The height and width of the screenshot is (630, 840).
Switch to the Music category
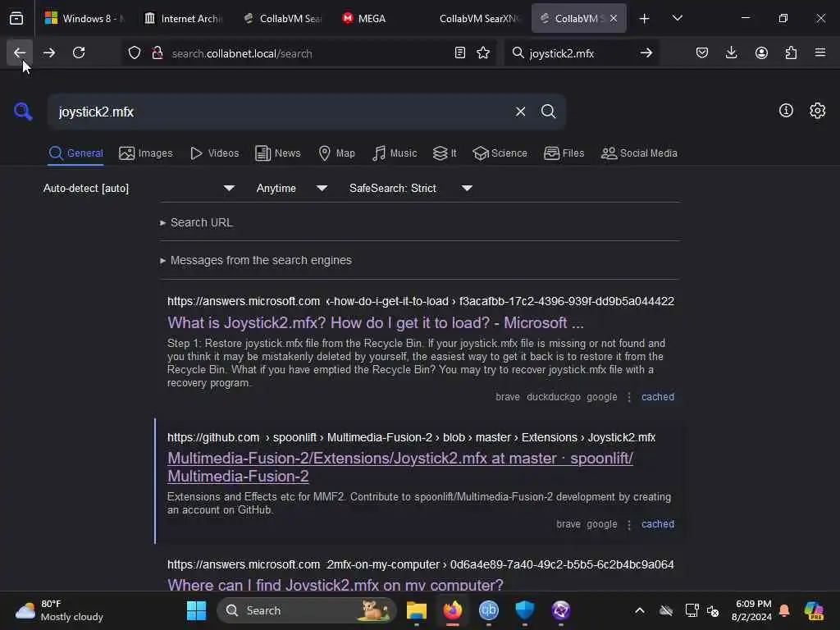pos(395,153)
